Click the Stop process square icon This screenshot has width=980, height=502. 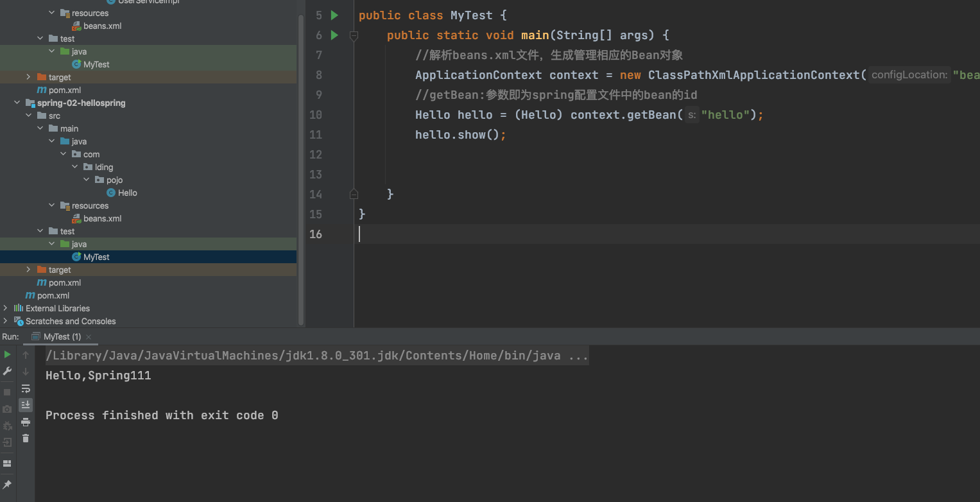[7, 392]
